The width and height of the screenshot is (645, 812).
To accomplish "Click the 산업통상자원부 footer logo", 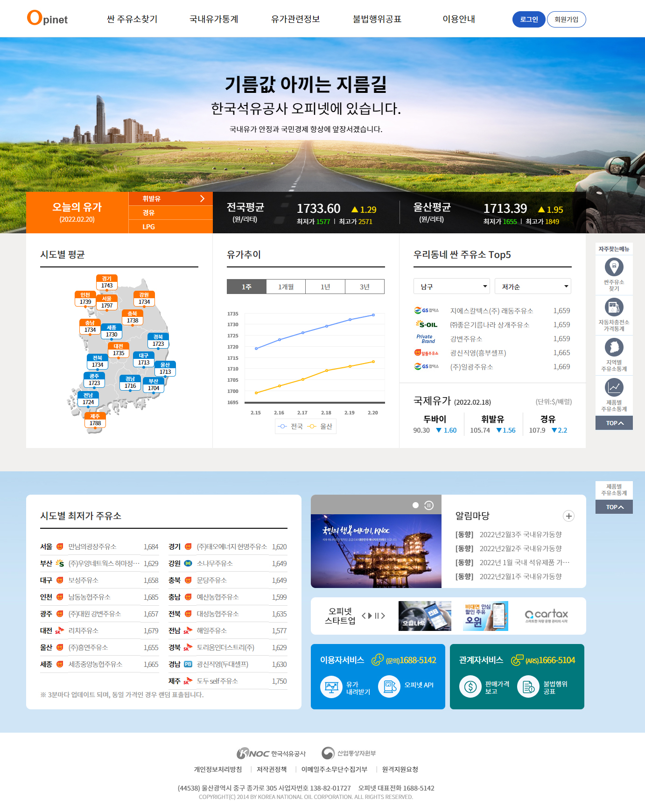I will click(x=349, y=753).
